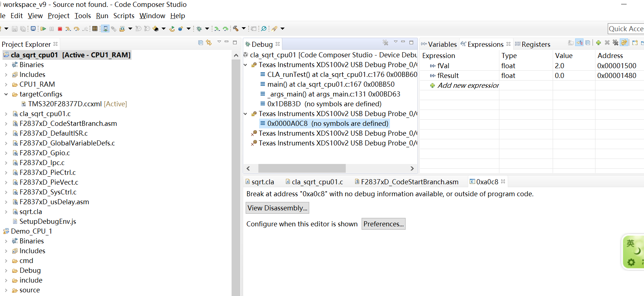The image size is (644, 296).
Task: Expand the sqrt.cla file node
Action: (x=6, y=212)
